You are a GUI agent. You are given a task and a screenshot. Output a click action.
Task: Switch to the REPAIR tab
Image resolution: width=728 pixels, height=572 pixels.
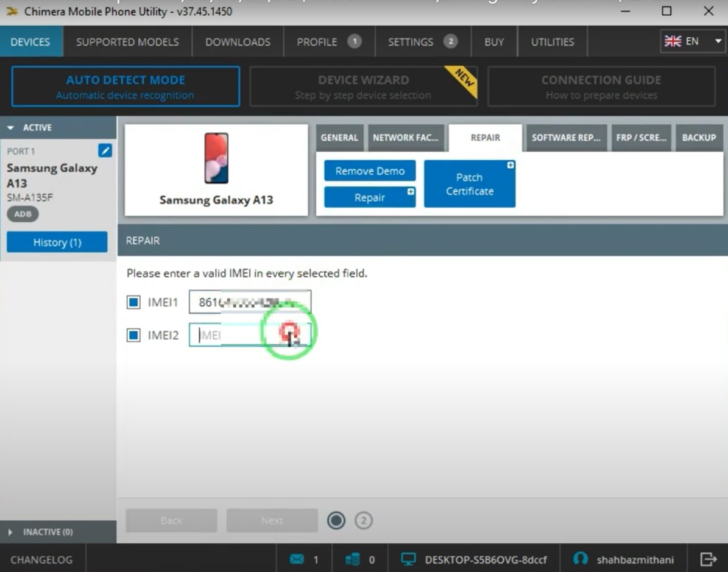coord(485,138)
